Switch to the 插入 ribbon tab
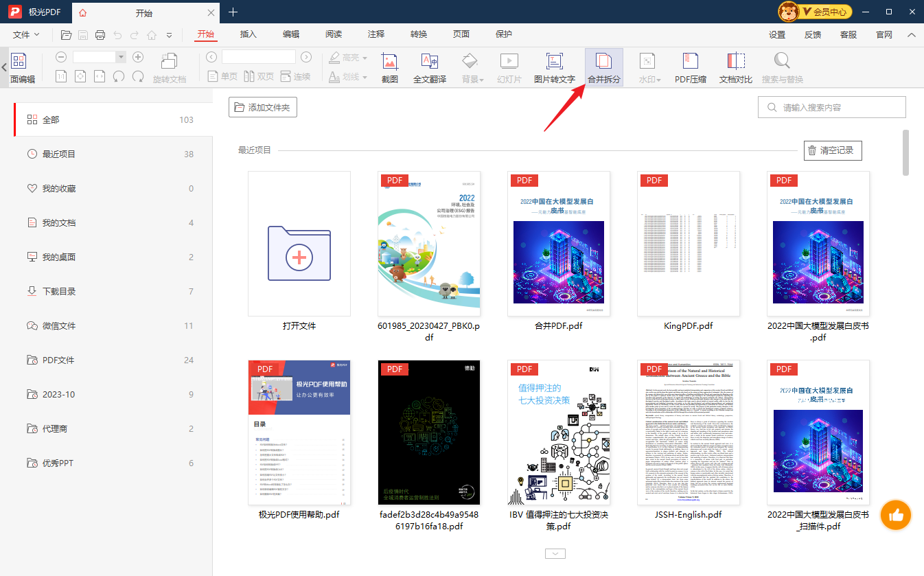 point(249,35)
